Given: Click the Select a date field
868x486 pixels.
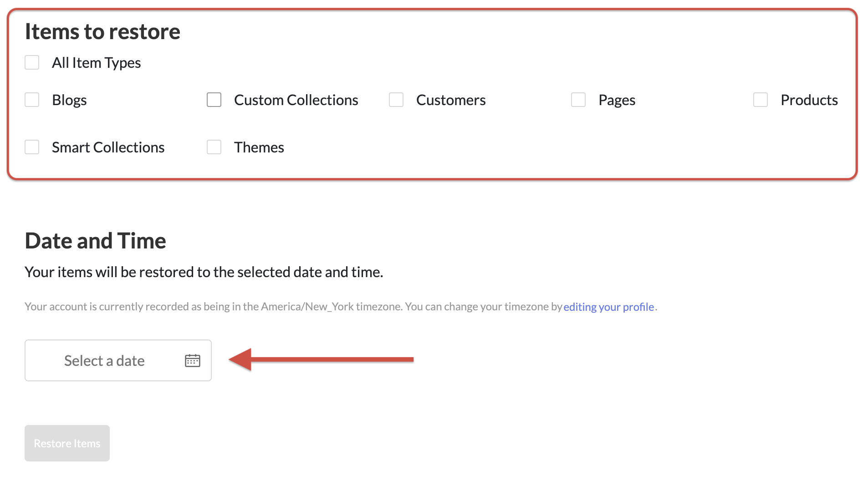Looking at the screenshot, I should [x=105, y=360].
